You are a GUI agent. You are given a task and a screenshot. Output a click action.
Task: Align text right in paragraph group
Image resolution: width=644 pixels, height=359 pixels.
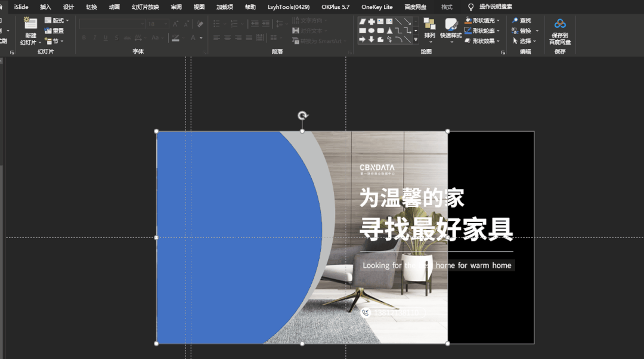point(238,38)
